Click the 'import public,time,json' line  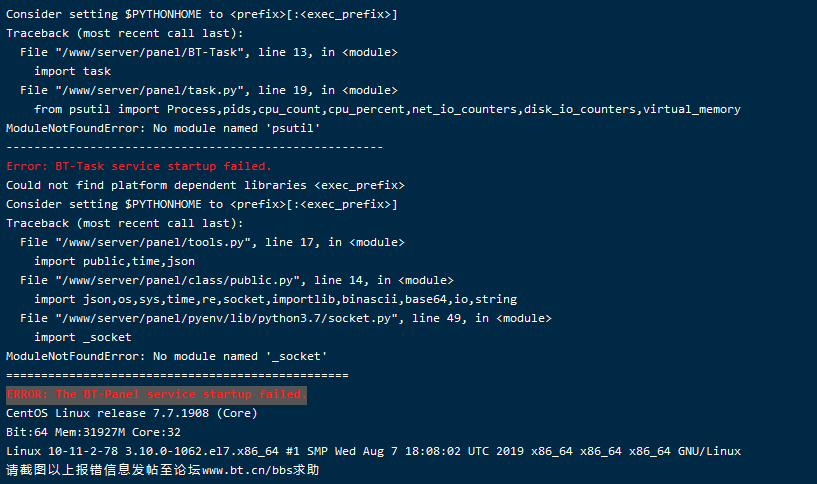(x=115, y=262)
